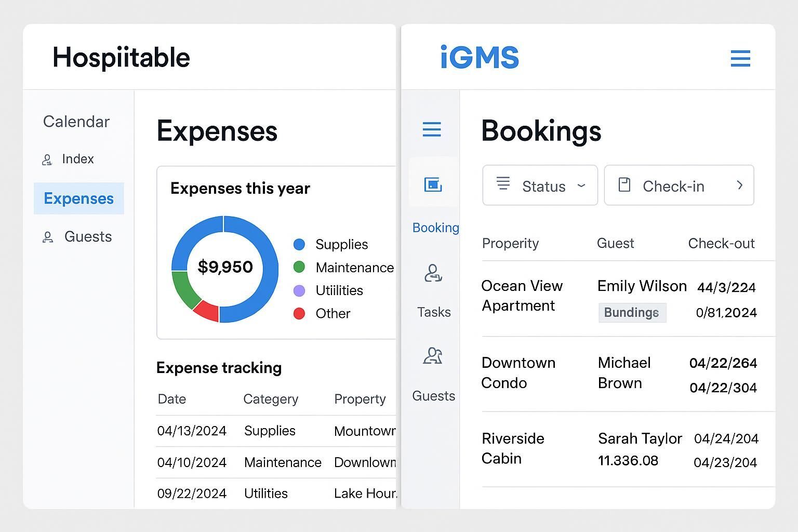
Task: Open Guests in Hospitable sidebar
Action: tap(88, 237)
